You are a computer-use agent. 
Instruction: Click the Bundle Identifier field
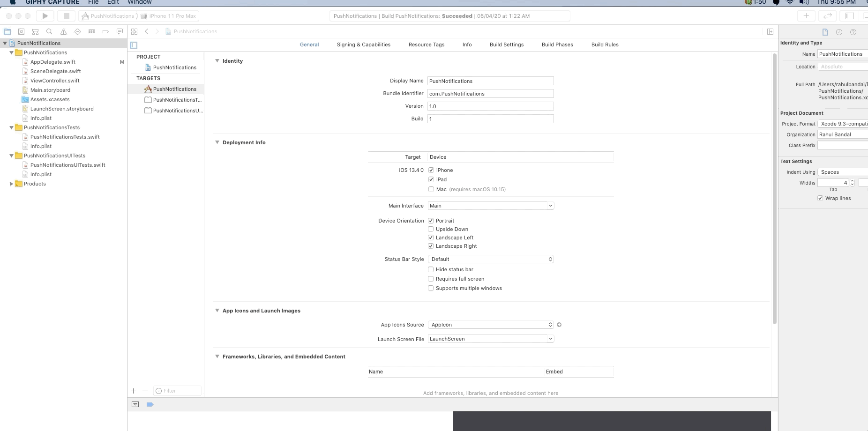pyautogui.click(x=491, y=94)
